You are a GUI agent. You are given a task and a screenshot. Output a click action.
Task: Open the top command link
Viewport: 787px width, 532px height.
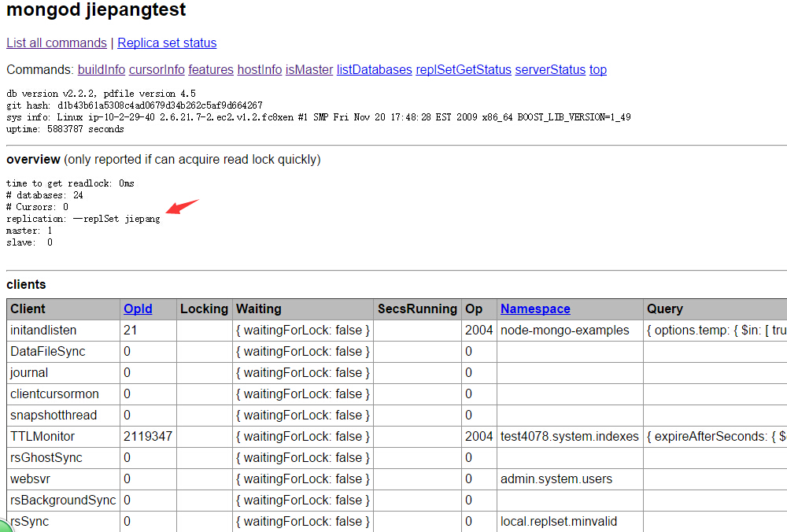coord(598,70)
